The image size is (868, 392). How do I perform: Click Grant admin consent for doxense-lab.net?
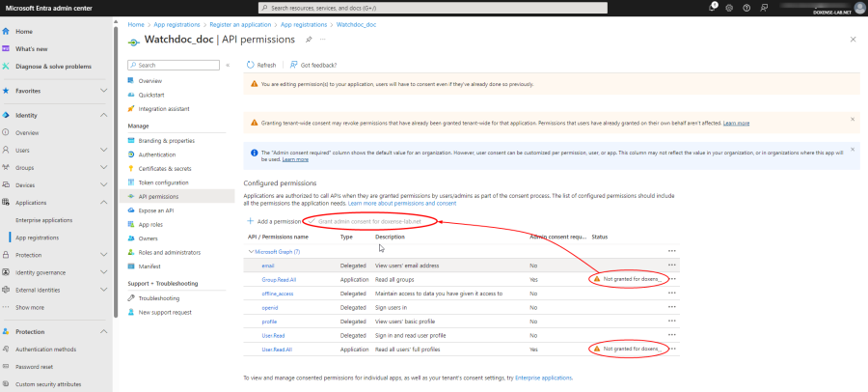click(x=370, y=221)
